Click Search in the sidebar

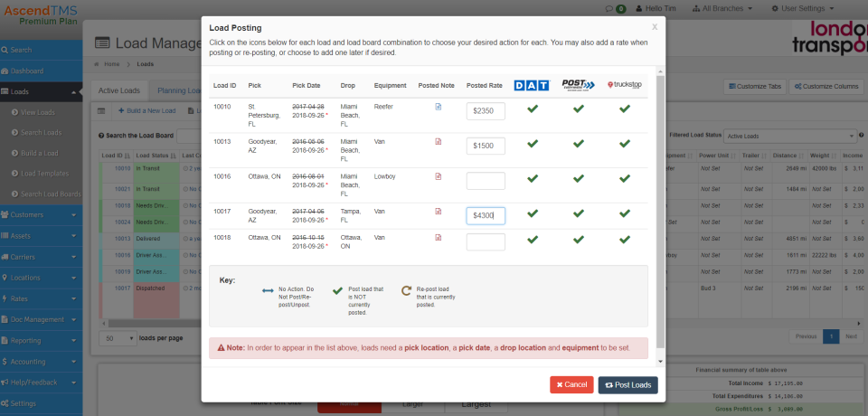click(41, 50)
